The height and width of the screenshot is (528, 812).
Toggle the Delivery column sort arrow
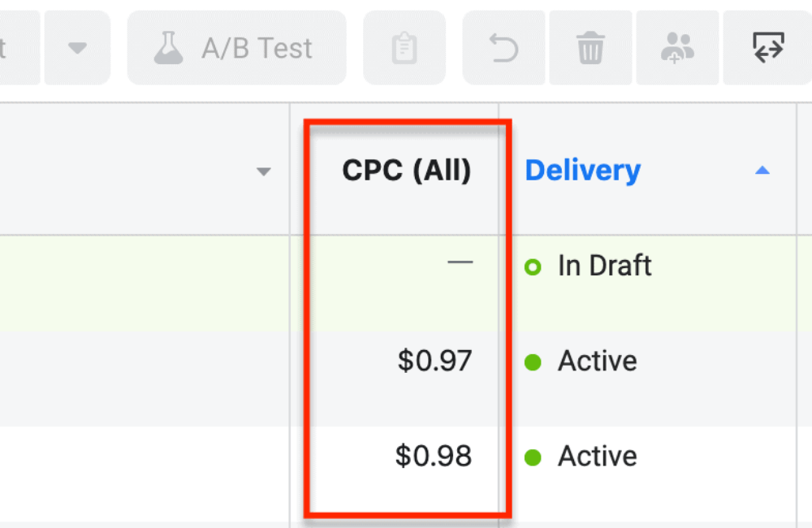(x=762, y=171)
